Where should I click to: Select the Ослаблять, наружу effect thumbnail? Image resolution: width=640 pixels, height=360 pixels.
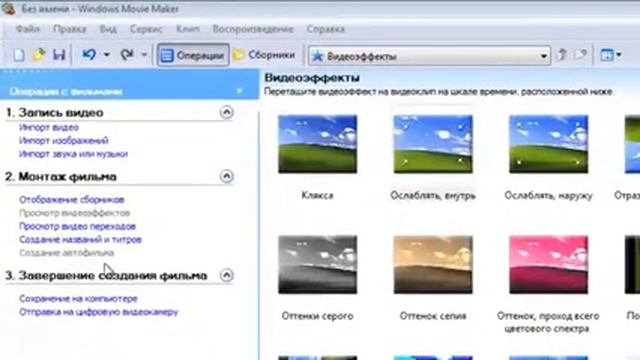[549, 144]
